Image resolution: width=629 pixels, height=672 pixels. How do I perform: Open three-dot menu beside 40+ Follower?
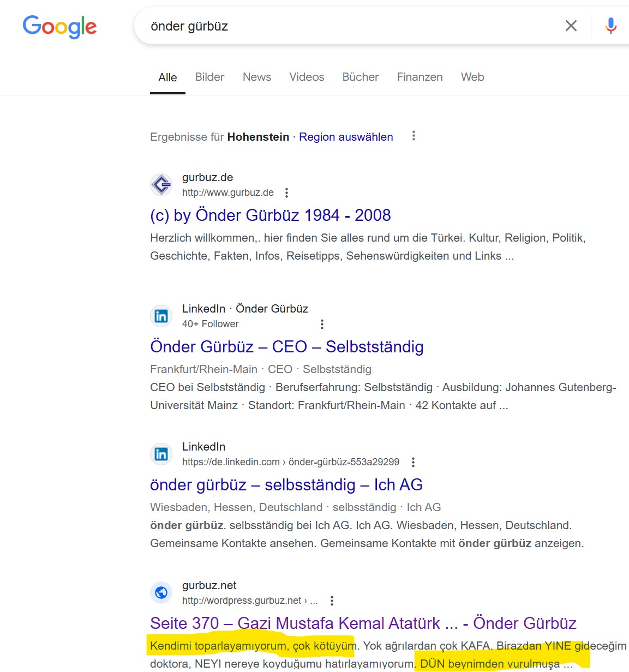coord(322,324)
